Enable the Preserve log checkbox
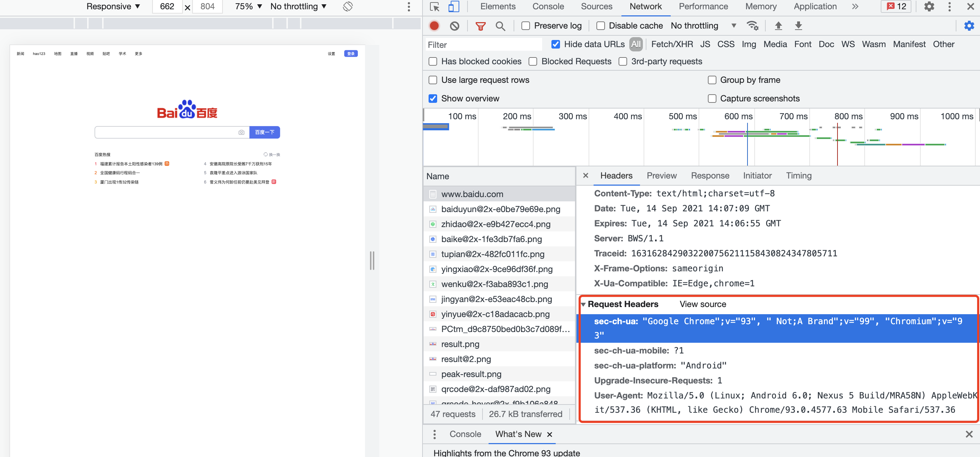This screenshot has width=980, height=457. tap(525, 26)
